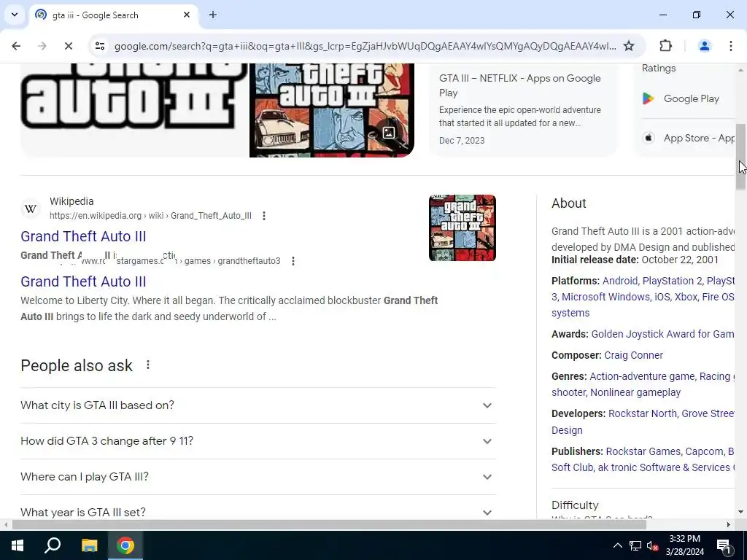747x560 pixels.
Task: Open the GTA III cover thumbnail beside Wikipedia
Action: click(462, 227)
